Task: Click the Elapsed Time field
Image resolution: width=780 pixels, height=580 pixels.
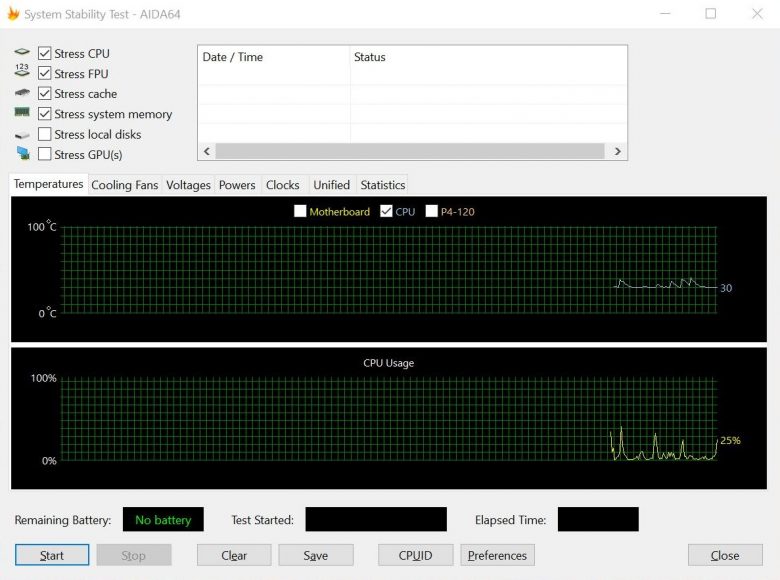Action: [598, 519]
